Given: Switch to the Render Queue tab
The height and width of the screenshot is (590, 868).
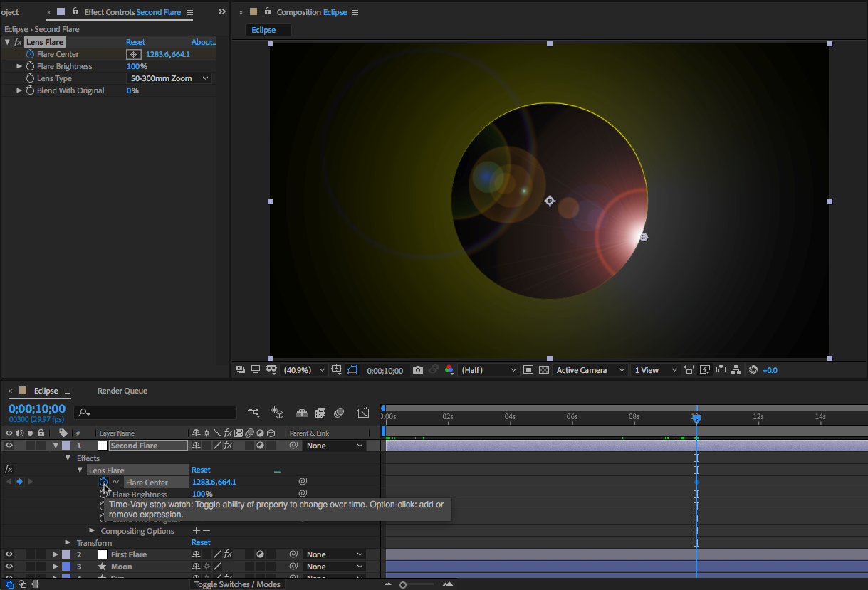Looking at the screenshot, I should [122, 391].
